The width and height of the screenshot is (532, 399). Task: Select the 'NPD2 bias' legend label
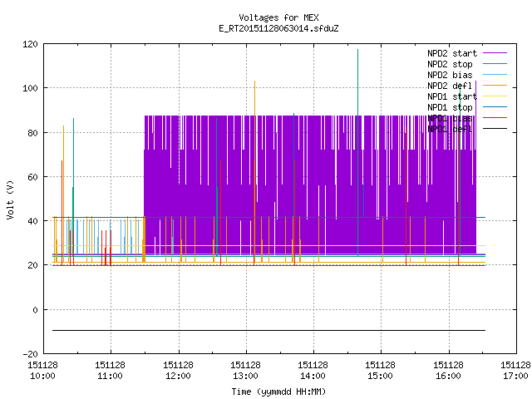click(450, 75)
